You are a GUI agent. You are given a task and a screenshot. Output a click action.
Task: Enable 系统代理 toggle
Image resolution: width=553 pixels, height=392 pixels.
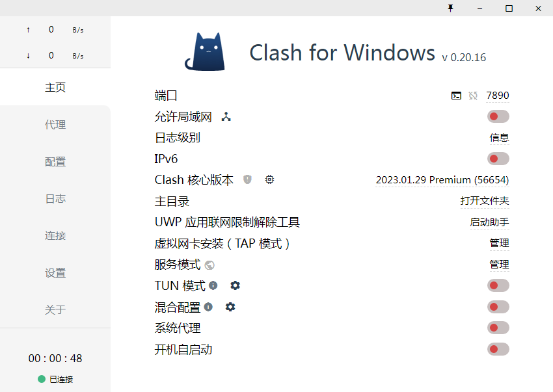pos(498,328)
